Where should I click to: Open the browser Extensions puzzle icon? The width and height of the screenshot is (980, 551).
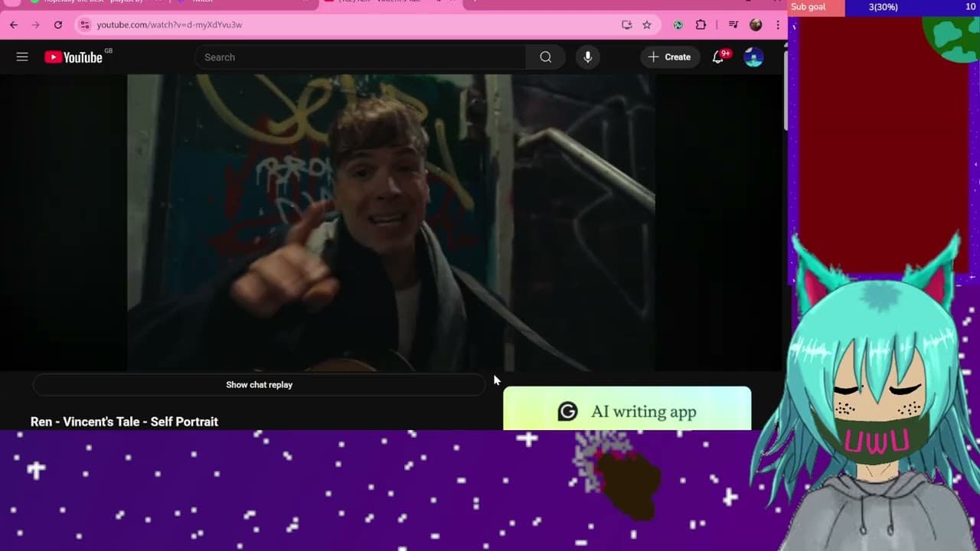pyautogui.click(x=701, y=24)
